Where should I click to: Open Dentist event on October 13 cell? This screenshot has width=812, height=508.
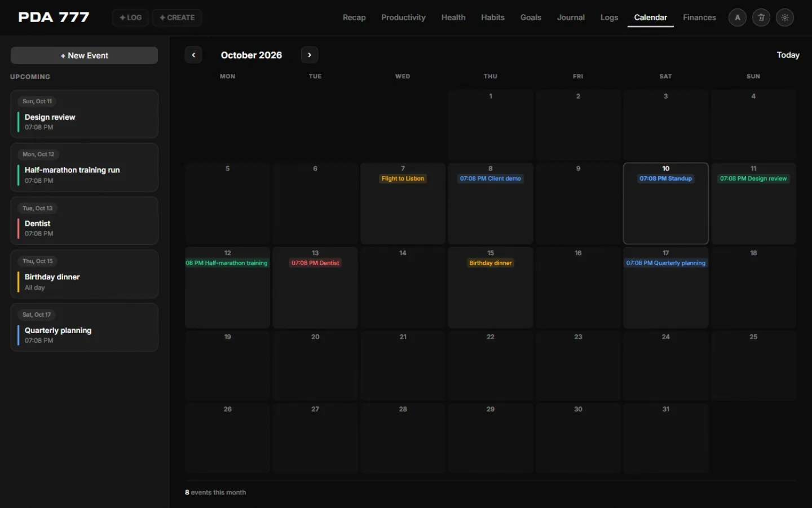[x=315, y=263]
